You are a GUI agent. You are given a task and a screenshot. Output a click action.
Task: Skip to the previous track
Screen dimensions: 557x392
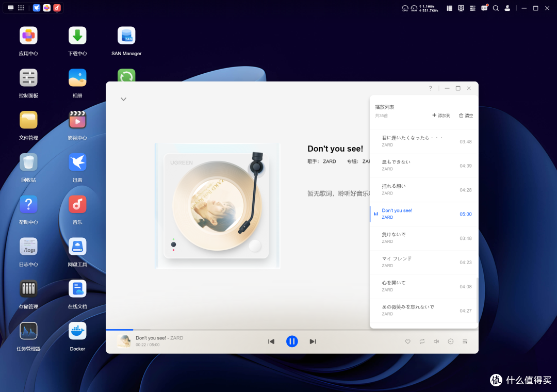(x=271, y=341)
